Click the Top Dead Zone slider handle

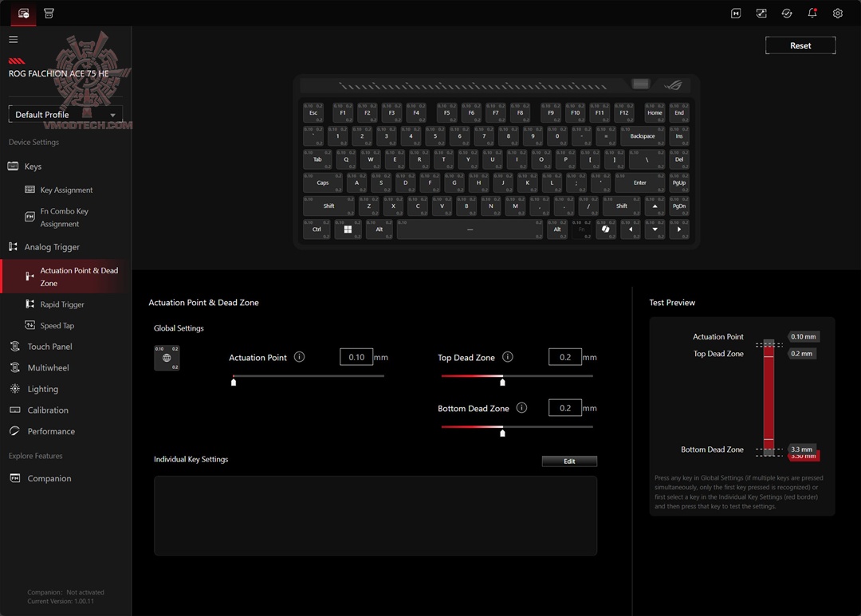click(x=502, y=382)
